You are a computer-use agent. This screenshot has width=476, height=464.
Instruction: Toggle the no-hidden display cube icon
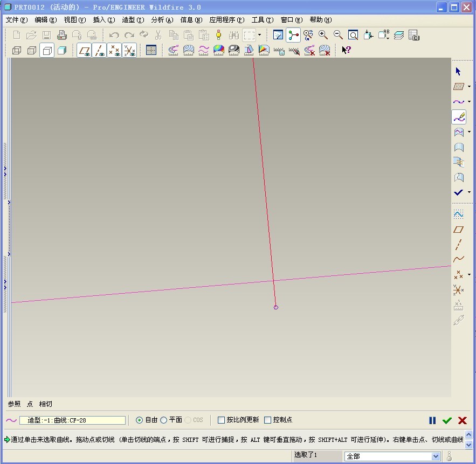click(x=47, y=50)
